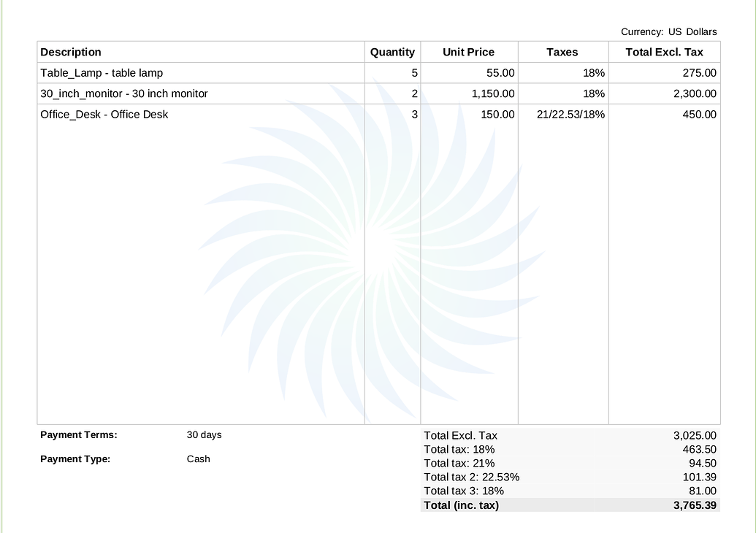Image resolution: width=756 pixels, height=533 pixels.
Task: Click the Payment Type label
Action: point(76,459)
